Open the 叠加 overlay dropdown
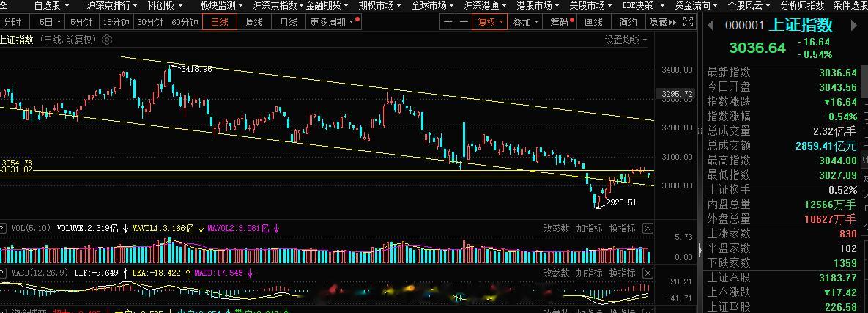The height and width of the screenshot is (313, 868). (525, 22)
